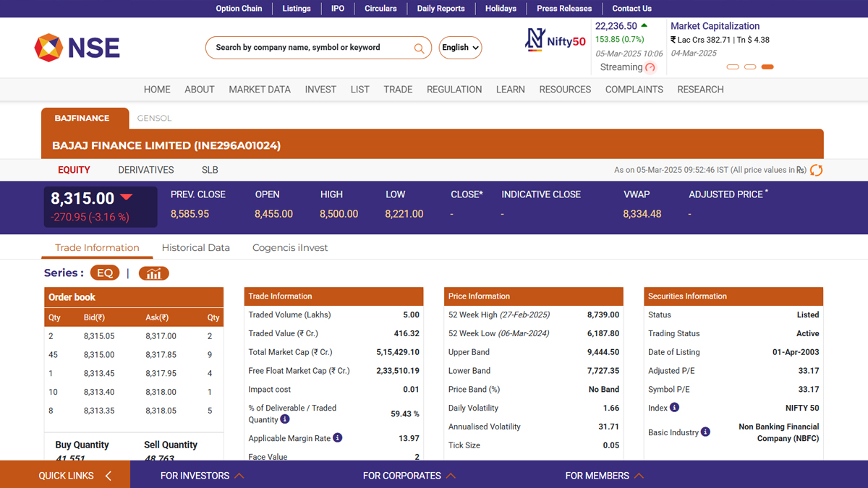The width and height of the screenshot is (868, 488).
Task: Open the chart view icon next to EQ
Action: click(153, 273)
